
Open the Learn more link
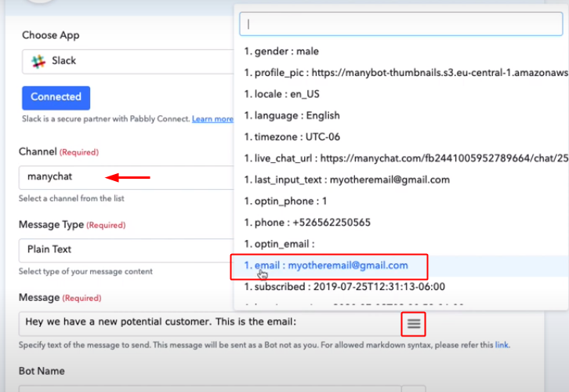click(212, 119)
